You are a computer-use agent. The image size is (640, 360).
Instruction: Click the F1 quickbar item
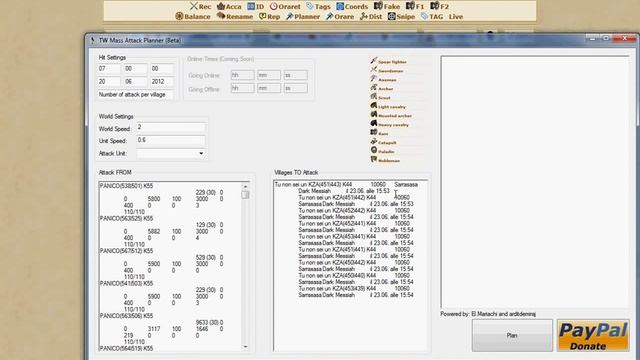(x=415, y=6)
